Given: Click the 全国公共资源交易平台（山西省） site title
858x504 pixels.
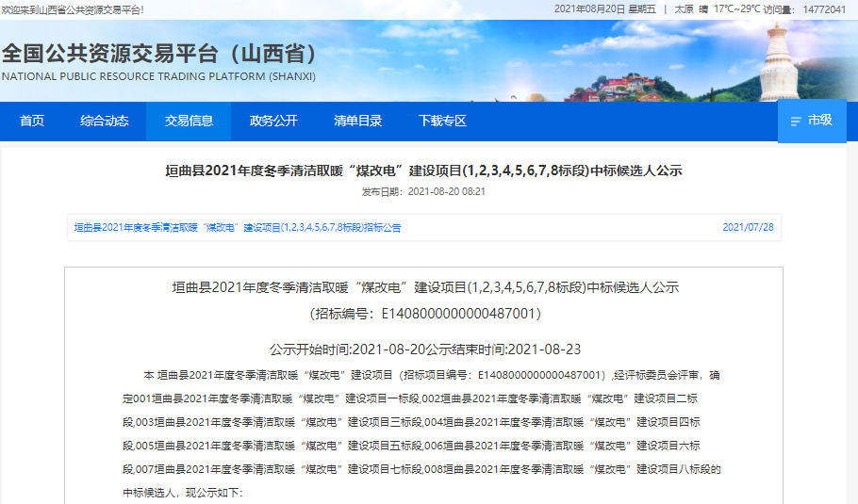Looking at the screenshot, I should click(x=160, y=53).
